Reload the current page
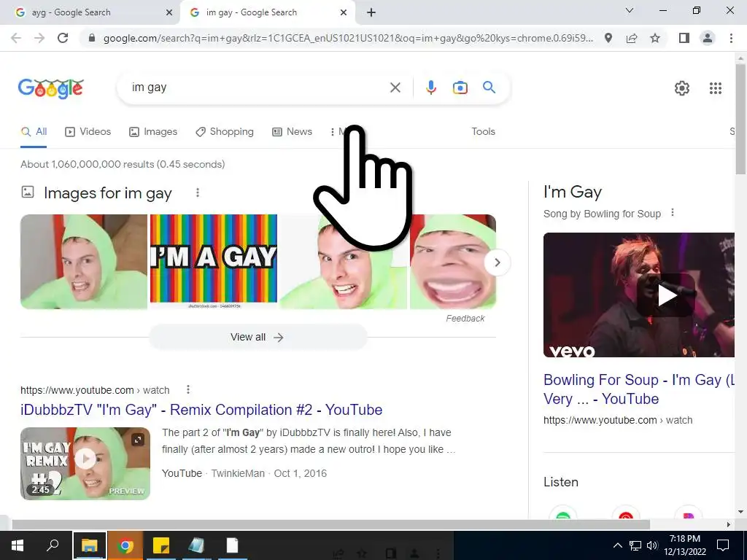Screen dimensions: 747x560 [63, 38]
